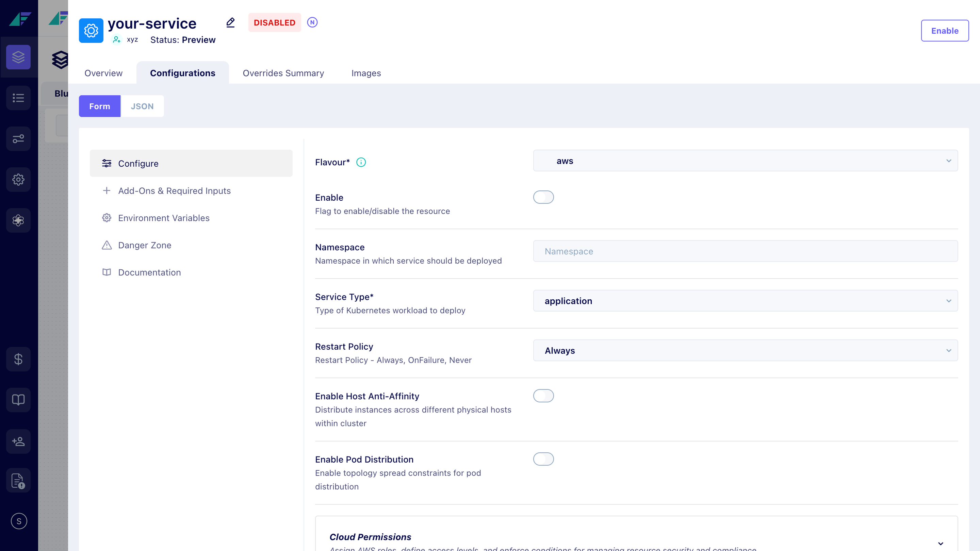
Task: Open the Service Type application dropdown
Action: click(745, 301)
